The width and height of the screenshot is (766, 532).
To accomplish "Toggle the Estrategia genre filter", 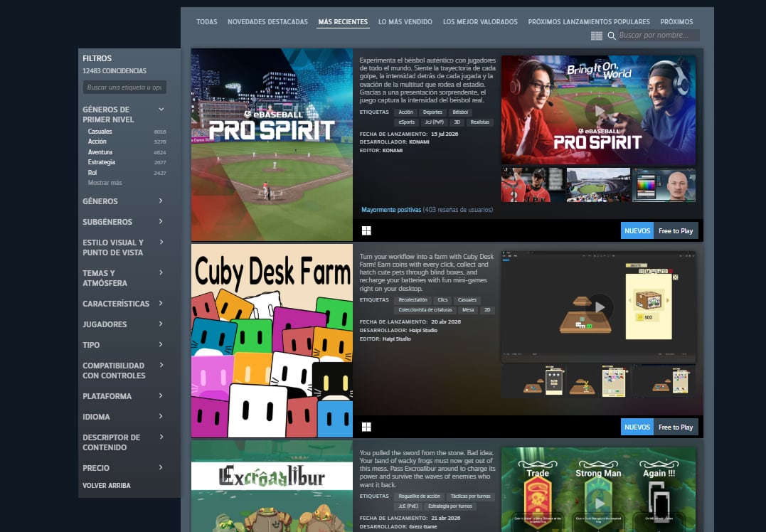I will tap(102, 161).
